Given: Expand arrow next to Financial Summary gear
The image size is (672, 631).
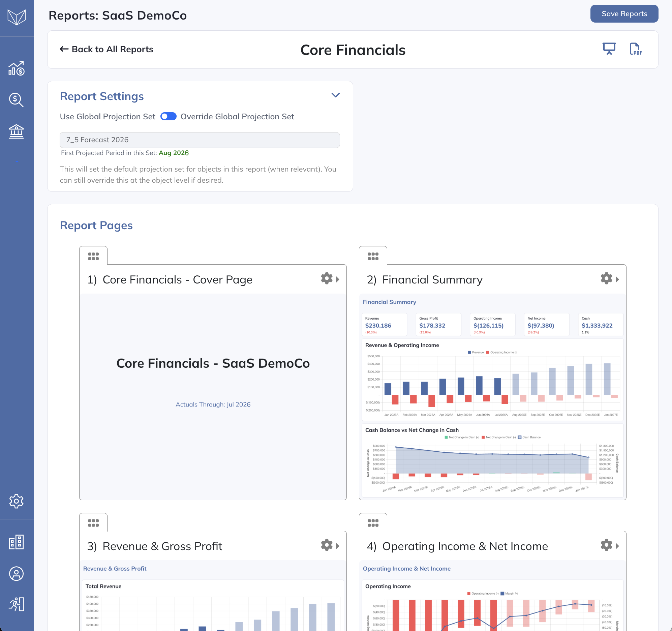Looking at the screenshot, I should tap(617, 279).
